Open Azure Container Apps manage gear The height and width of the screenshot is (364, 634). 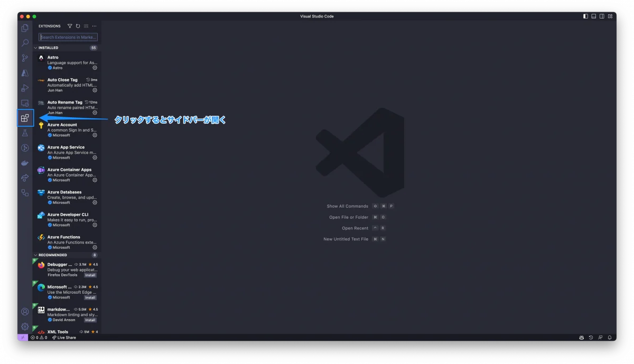click(95, 180)
